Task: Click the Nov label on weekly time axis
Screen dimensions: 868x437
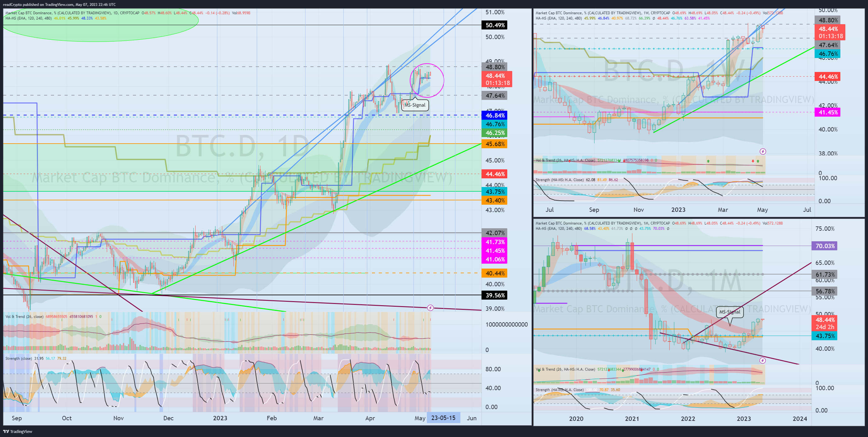Action: tap(639, 210)
